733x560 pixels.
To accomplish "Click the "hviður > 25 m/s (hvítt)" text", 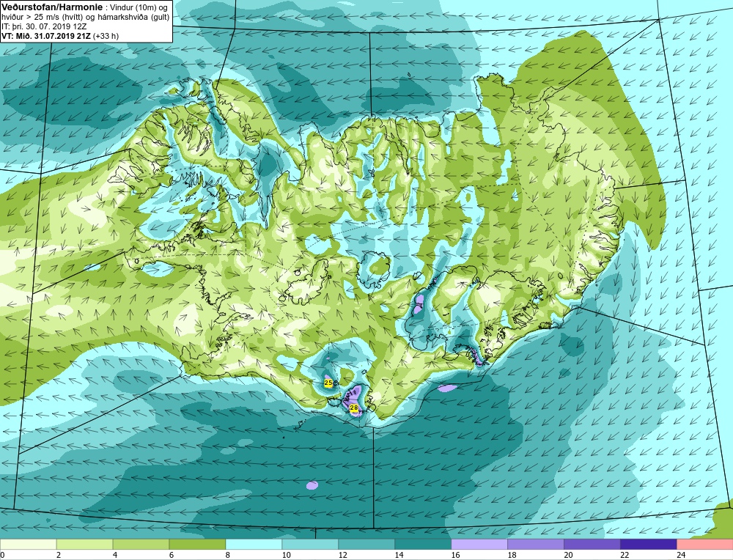I will pos(42,18).
